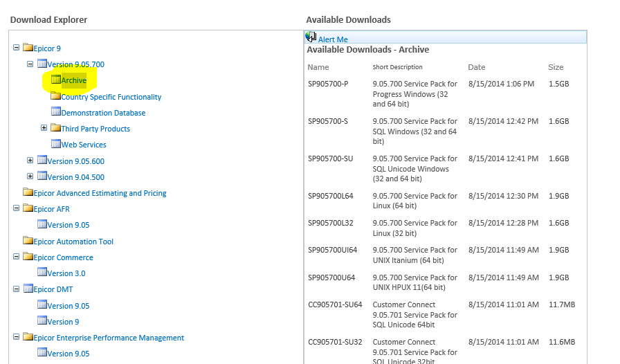The width and height of the screenshot is (620, 364).
Task: Click the Epicor AFR folder icon
Action: (28, 208)
